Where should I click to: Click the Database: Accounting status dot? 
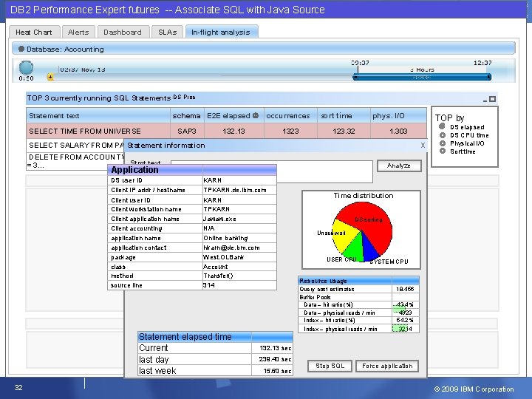pyautogui.click(x=21, y=49)
